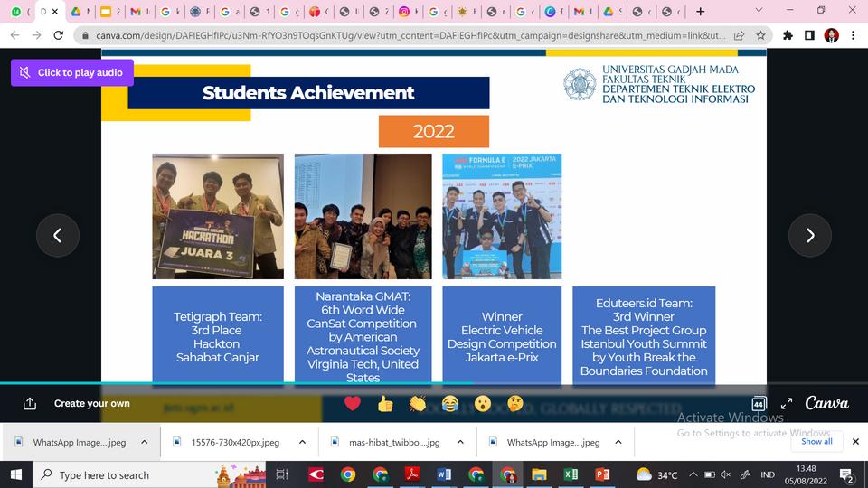Switch to the Instagram tab
The width and height of the screenshot is (868, 488).
[x=405, y=11]
